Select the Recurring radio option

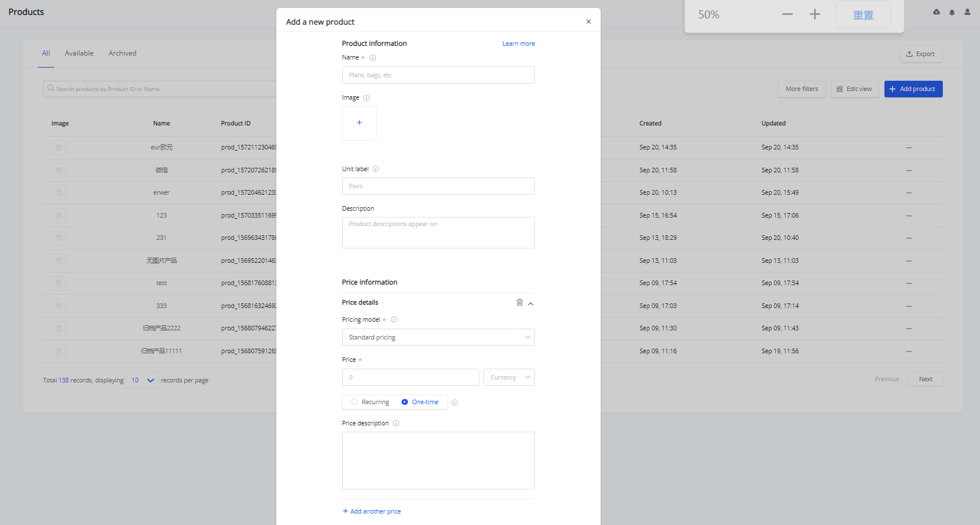[355, 402]
